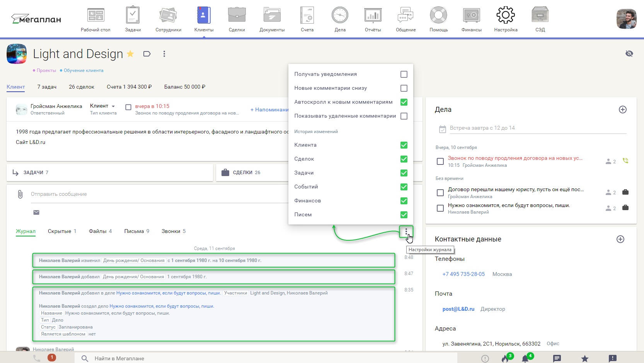Click the Мегаплан logo

[x=36, y=19]
